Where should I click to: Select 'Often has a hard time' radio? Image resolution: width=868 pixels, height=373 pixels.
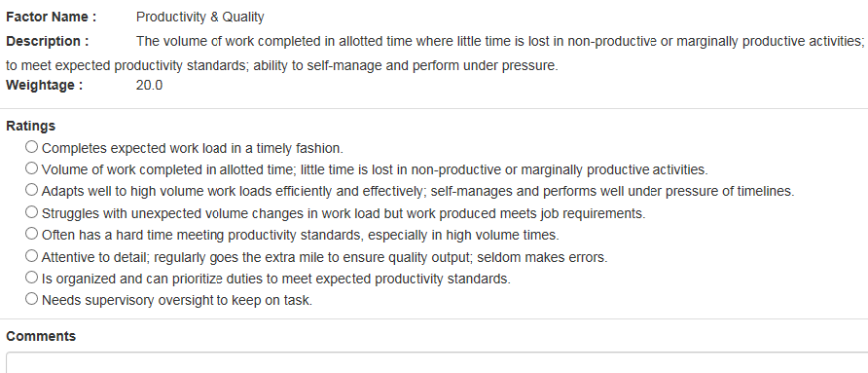[31, 234]
